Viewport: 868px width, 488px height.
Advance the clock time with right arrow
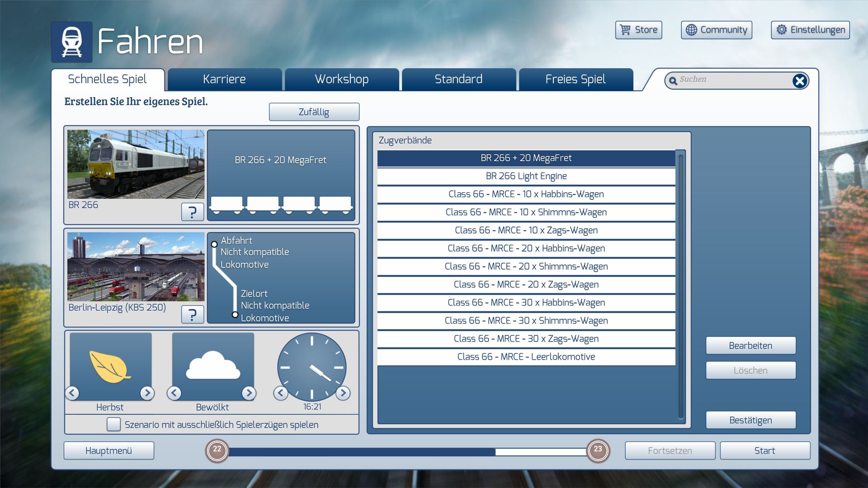pyautogui.click(x=343, y=393)
